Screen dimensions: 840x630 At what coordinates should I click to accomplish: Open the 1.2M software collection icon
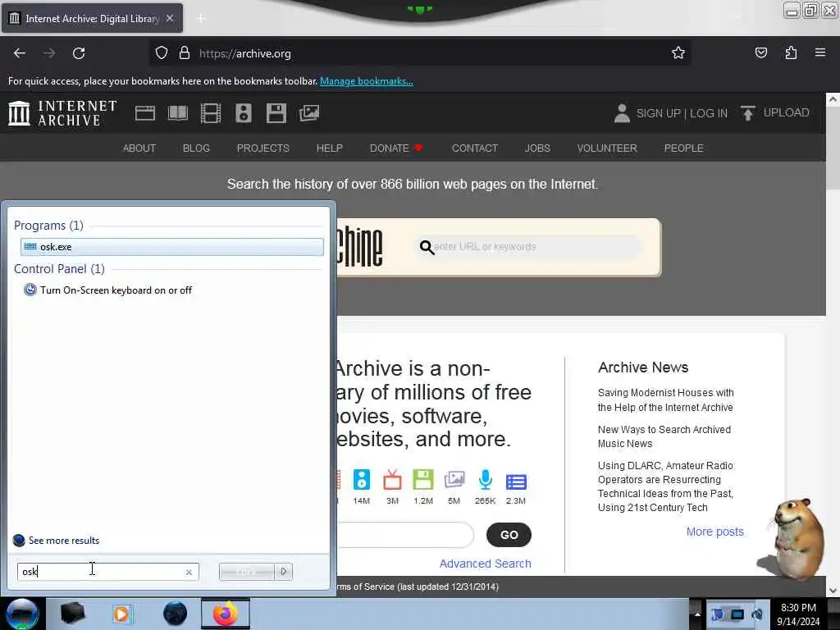click(423, 480)
